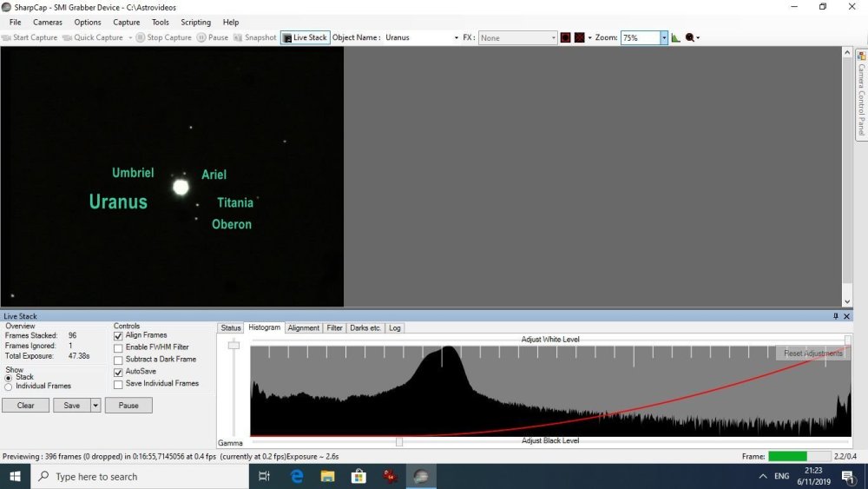Expand the Save button dropdown arrow

[95, 406]
